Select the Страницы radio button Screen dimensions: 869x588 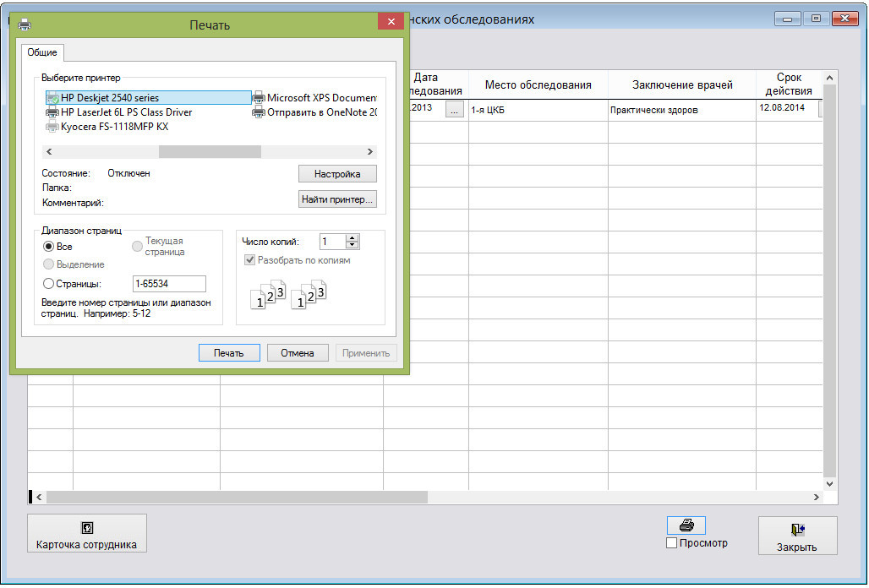49,284
